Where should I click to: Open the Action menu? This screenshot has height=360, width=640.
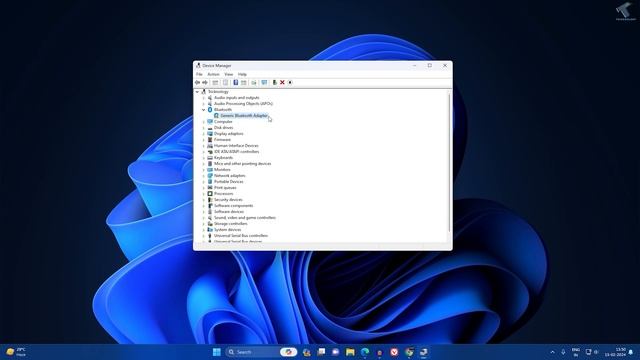click(x=213, y=74)
